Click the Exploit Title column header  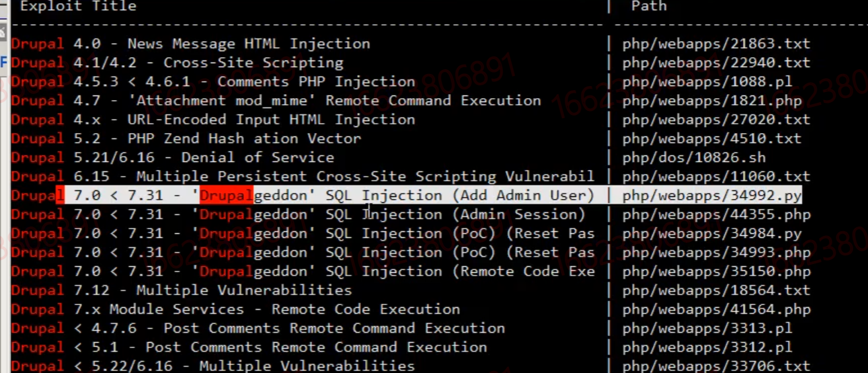coord(79,6)
